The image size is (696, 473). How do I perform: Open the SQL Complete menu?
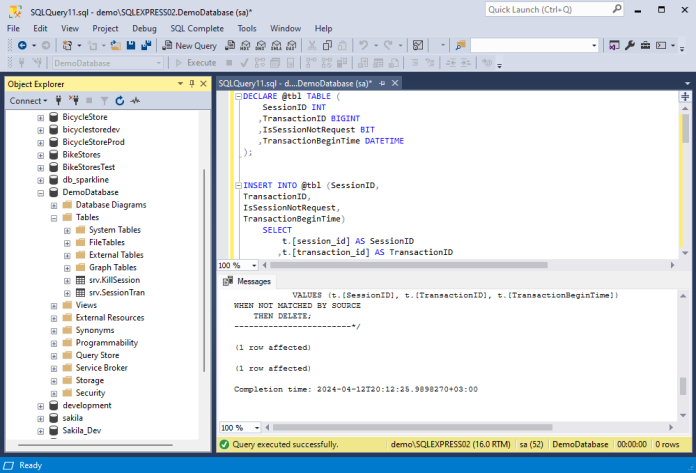pos(197,29)
